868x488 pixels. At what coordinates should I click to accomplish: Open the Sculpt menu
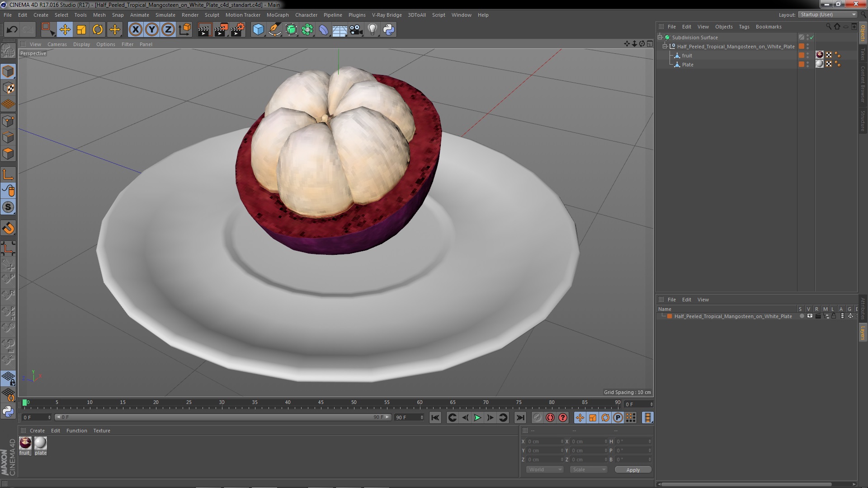[x=212, y=15]
